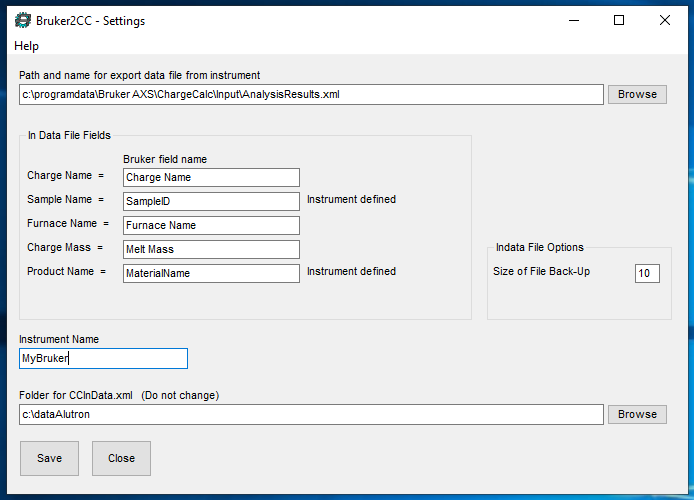
Task: Click the 'Charge Name =' label
Action: pyautogui.click(x=66, y=176)
